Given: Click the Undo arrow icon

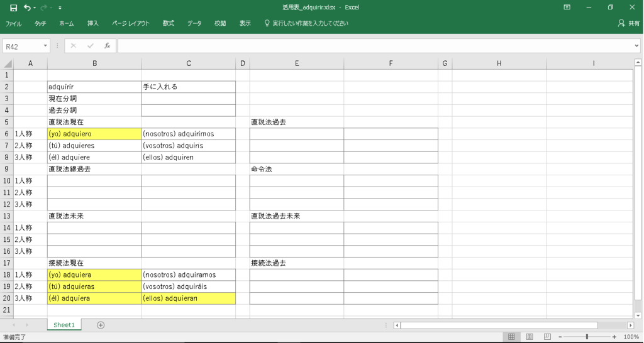Looking at the screenshot, I should 26,8.
